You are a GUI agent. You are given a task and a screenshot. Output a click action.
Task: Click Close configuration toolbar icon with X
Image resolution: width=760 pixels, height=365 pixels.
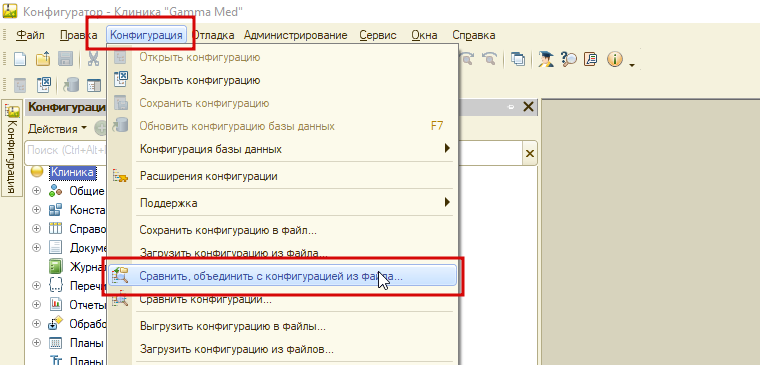(44, 86)
